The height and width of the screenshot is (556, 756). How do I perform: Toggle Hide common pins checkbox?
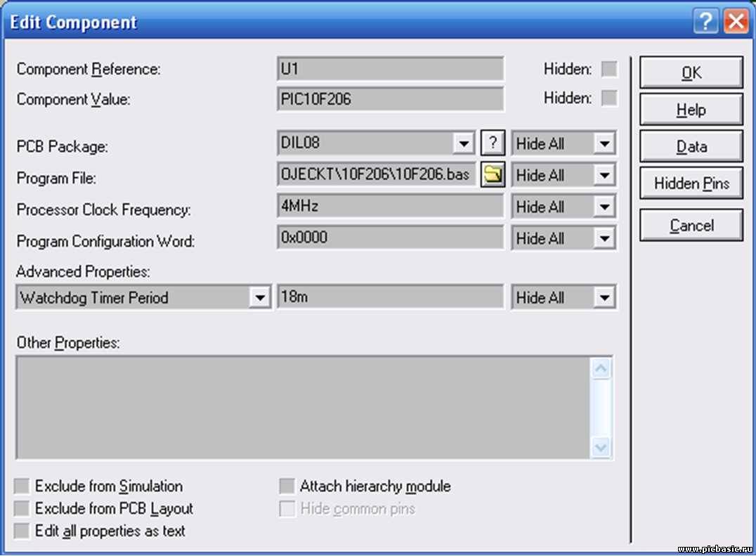(x=287, y=509)
